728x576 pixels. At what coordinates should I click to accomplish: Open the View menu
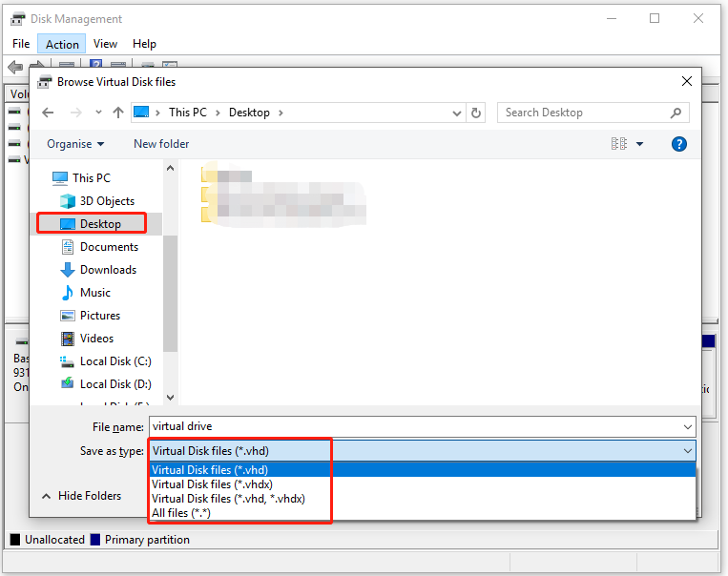coord(105,44)
